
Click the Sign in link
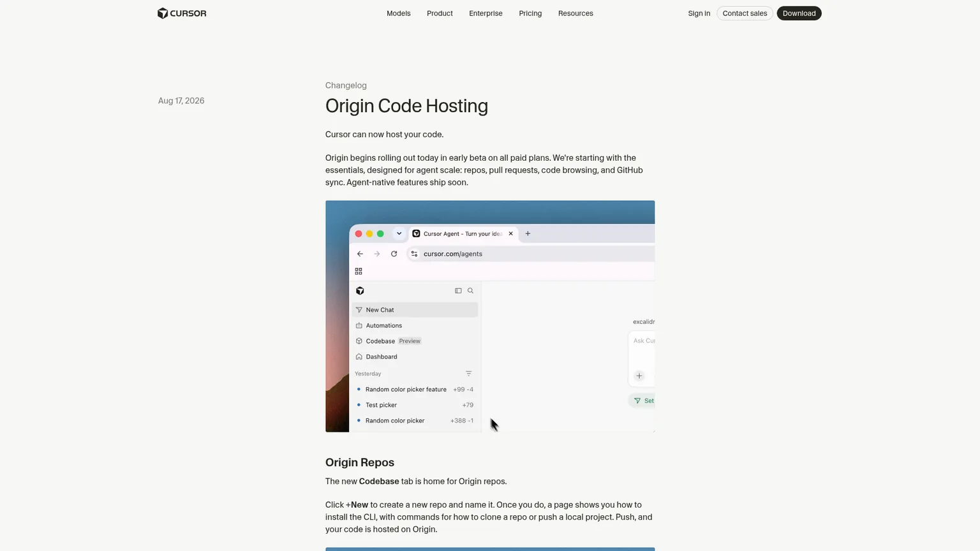pos(699,13)
